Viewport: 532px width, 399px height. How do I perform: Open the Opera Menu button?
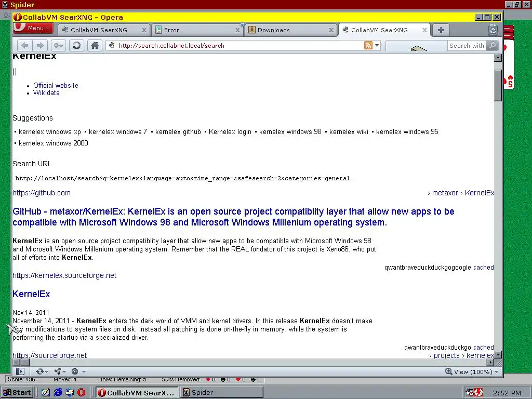[33, 28]
